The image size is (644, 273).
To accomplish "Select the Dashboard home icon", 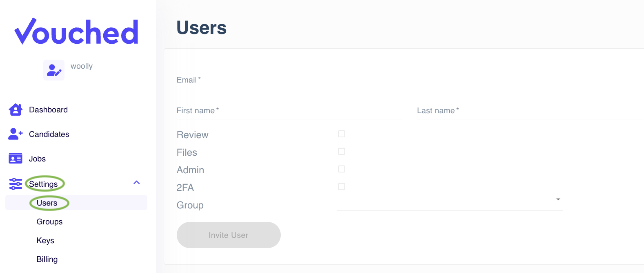I will click(x=15, y=110).
